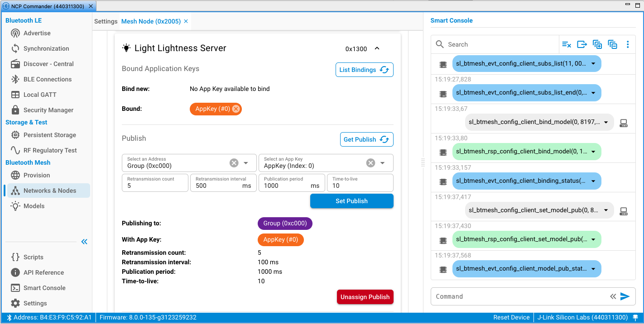Image resolution: width=644 pixels, height=324 pixels.
Task: Click the export log icon
Action: click(582, 44)
